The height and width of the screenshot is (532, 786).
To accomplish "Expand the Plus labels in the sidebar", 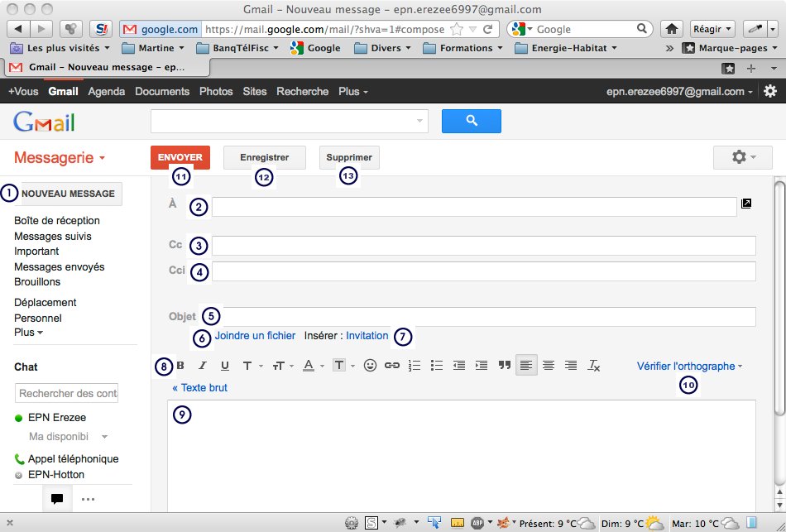I will click(29, 332).
